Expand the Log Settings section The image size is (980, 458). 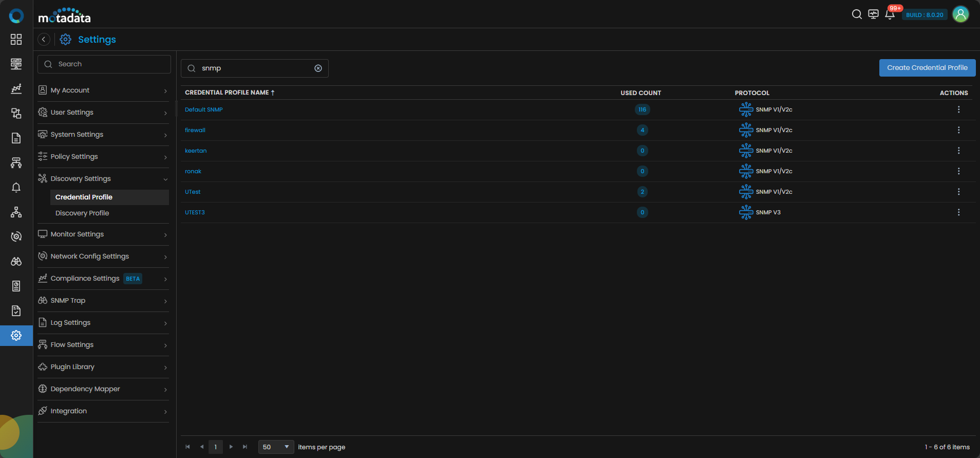point(103,323)
